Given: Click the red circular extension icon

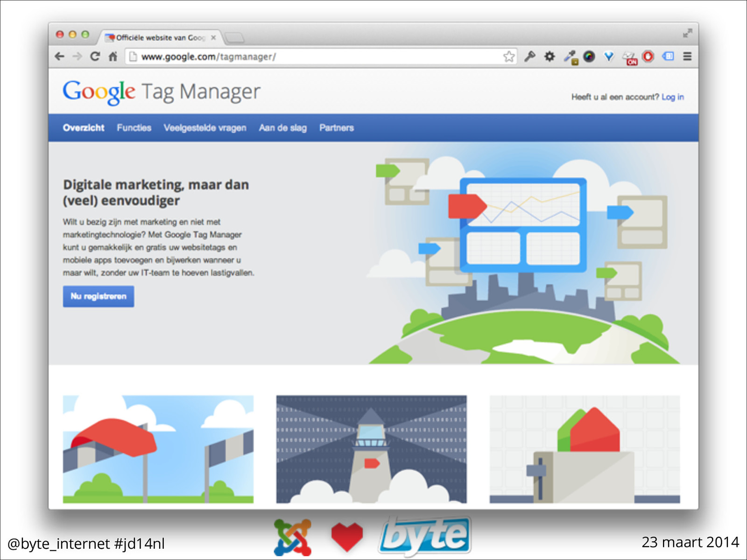Looking at the screenshot, I should point(648,56).
